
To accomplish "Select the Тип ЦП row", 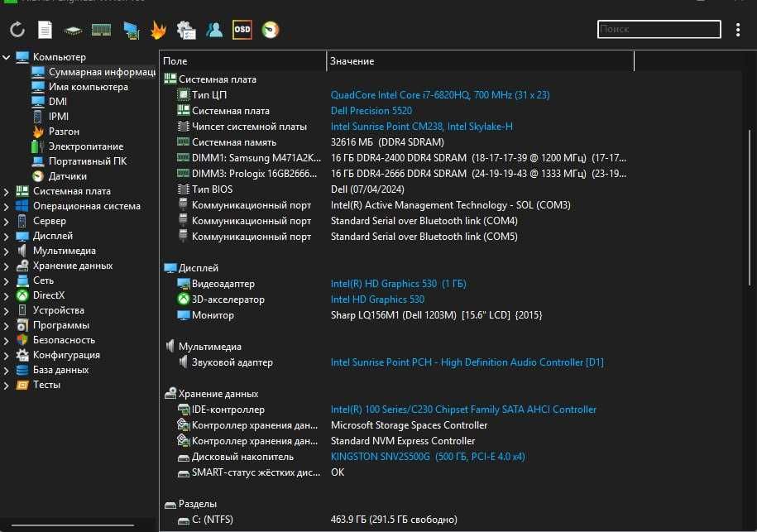I will (396, 95).
